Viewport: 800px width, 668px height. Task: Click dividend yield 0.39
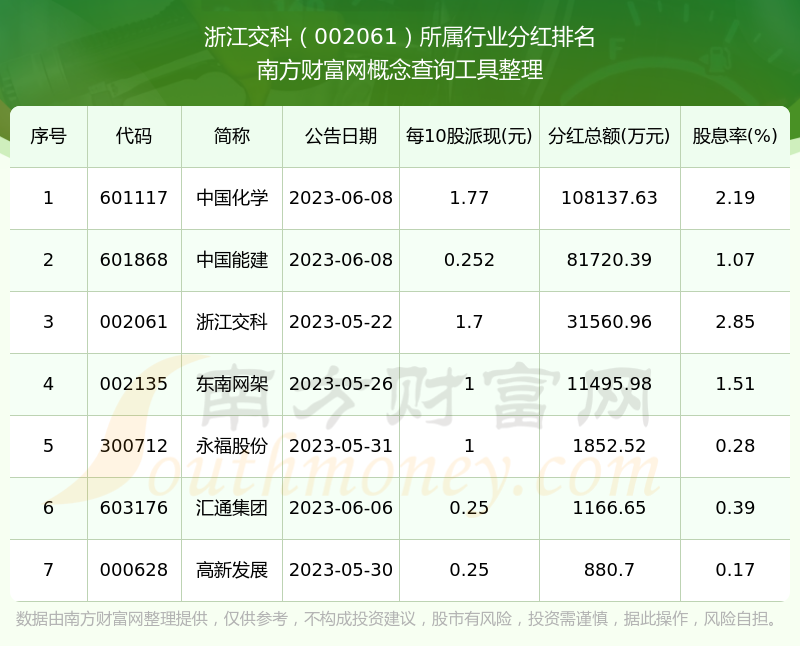(735, 508)
